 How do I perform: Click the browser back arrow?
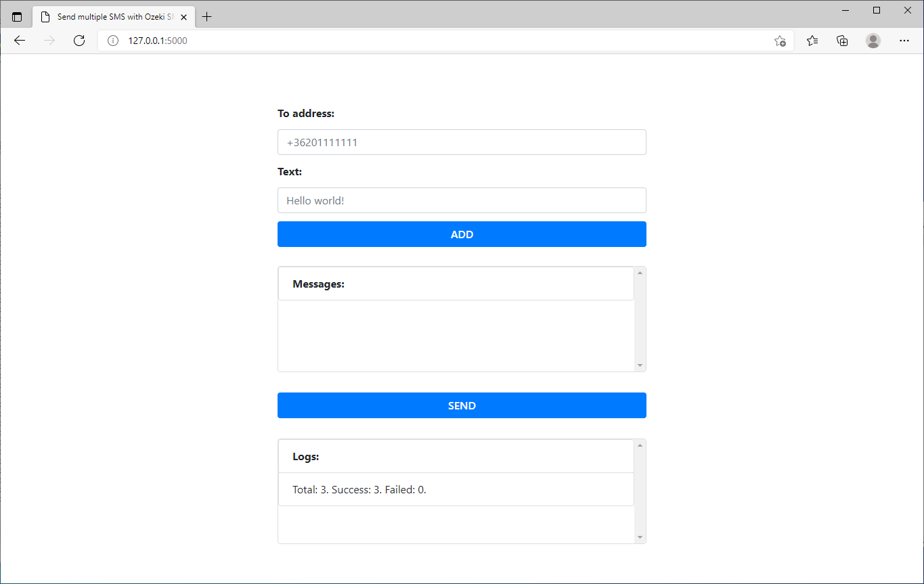20,41
